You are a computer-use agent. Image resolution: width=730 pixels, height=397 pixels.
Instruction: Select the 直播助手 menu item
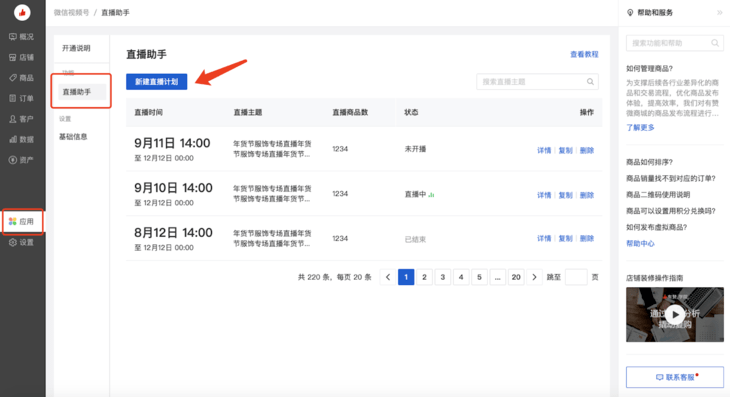[x=82, y=92]
